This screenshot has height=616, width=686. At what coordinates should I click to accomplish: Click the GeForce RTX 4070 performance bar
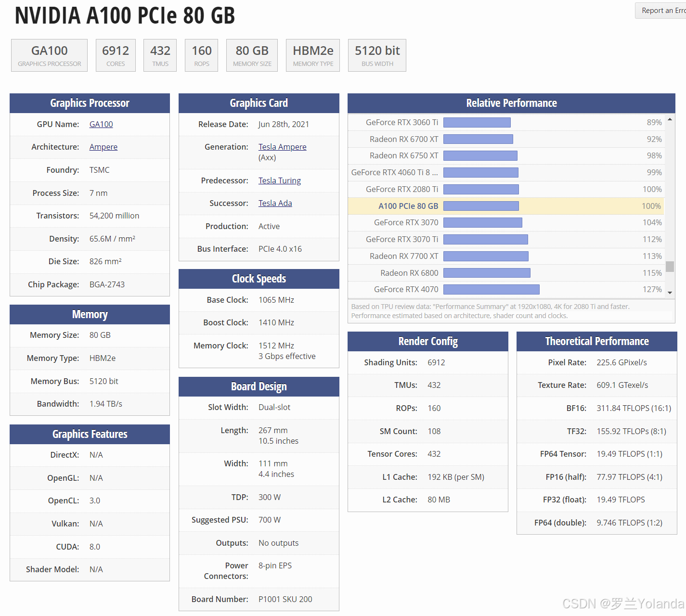pyautogui.click(x=492, y=289)
